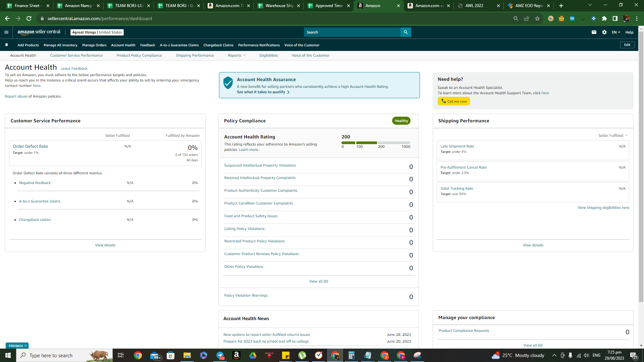The height and width of the screenshot is (362, 644).
Task: Click the search magnifier button
Action: pyautogui.click(x=406, y=32)
